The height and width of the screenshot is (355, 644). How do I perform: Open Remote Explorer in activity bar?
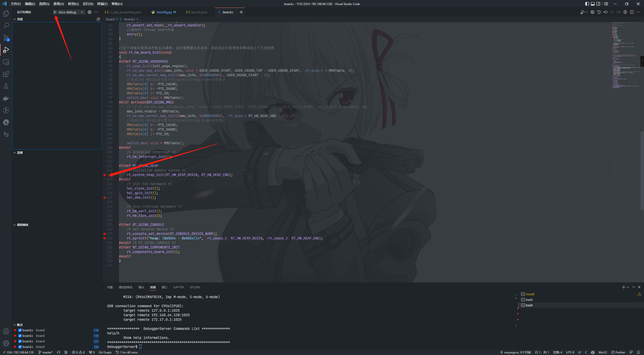tap(6, 62)
